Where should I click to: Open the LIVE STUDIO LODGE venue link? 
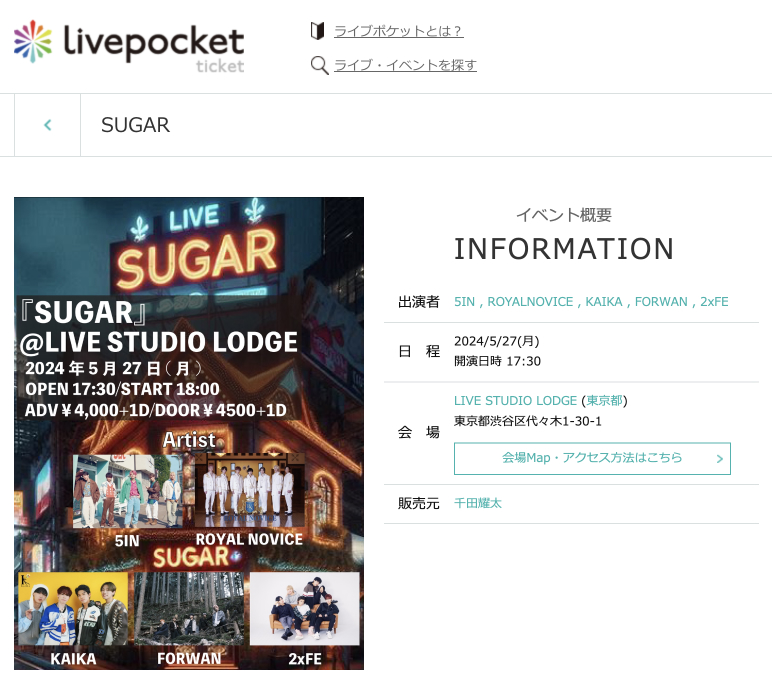(x=515, y=400)
